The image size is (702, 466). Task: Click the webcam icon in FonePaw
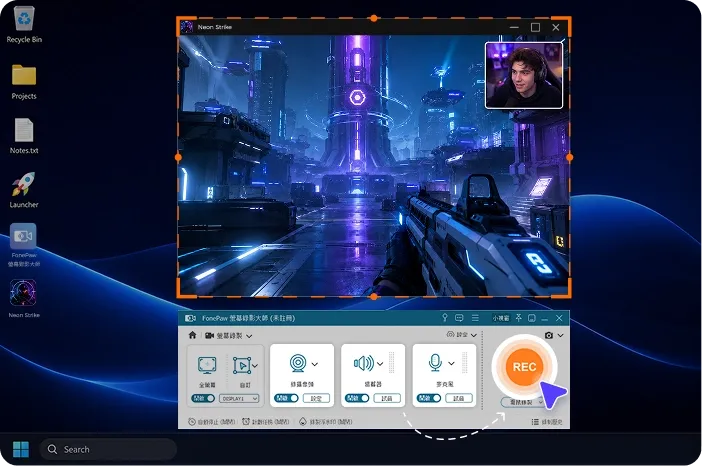tap(298, 363)
